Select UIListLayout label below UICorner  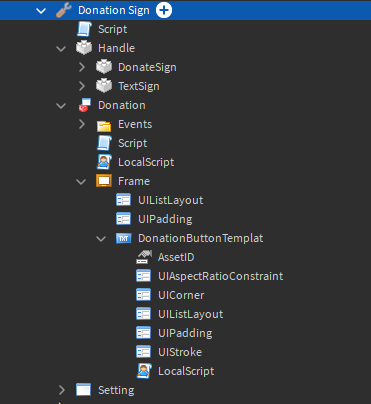[x=190, y=314]
